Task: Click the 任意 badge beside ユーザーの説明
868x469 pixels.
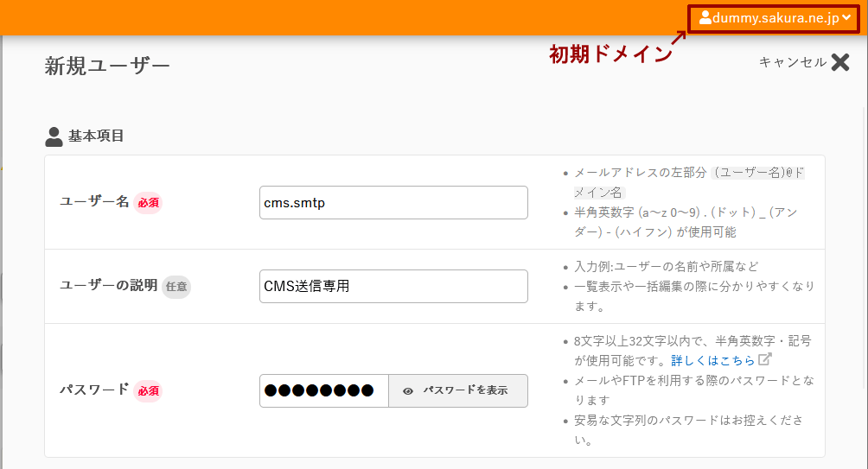Action: (x=176, y=287)
